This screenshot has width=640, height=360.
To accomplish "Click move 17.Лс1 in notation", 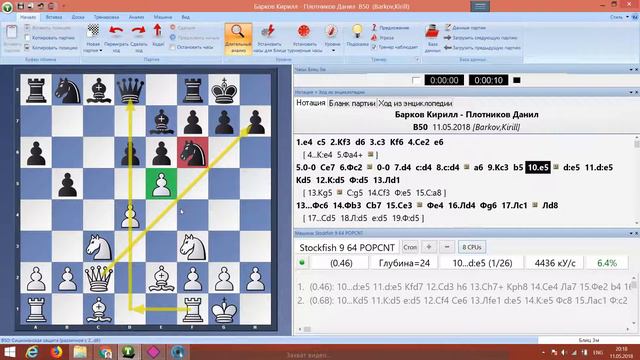I will 516,205.
